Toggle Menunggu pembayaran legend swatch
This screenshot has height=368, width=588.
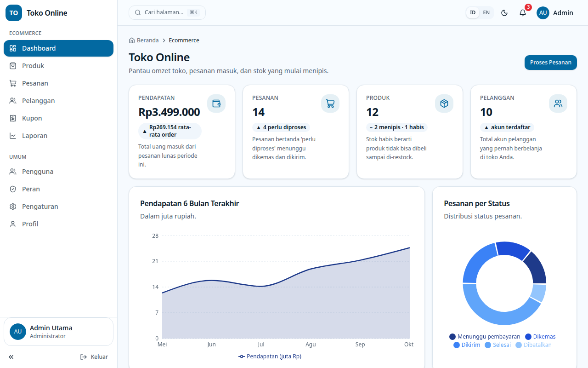click(452, 337)
